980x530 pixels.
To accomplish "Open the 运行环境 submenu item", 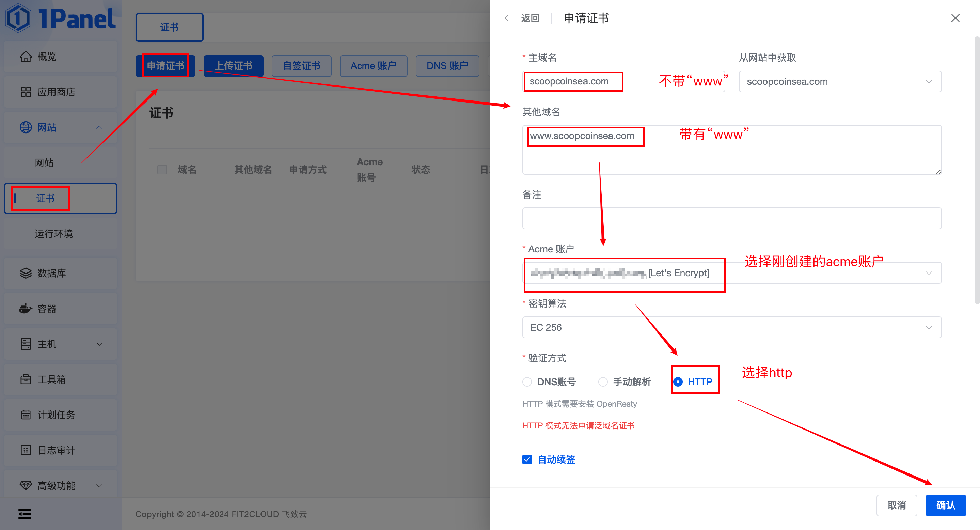I will click(x=61, y=234).
